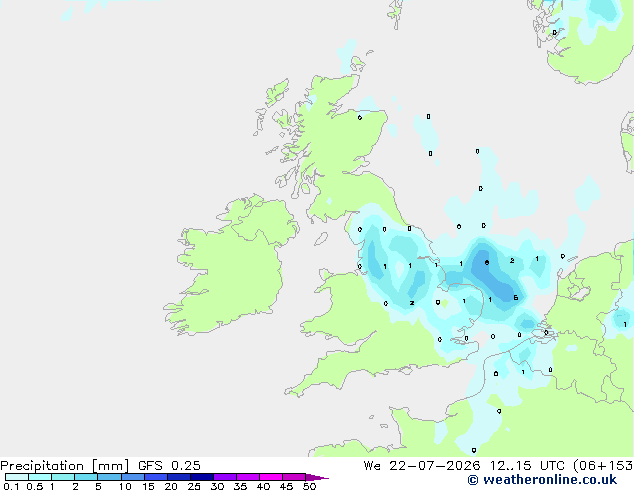This screenshot has height=490, width=634.
Task: Click the '20' legend scale label
Action: click(171, 486)
